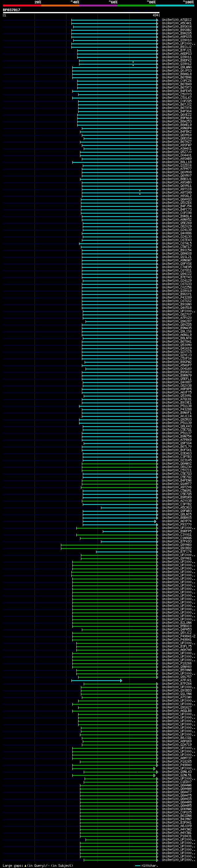Click the UniRef100_Q1LYN4 hit label
The height and width of the screenshot is (868, 197).
(x=177, y=694)
